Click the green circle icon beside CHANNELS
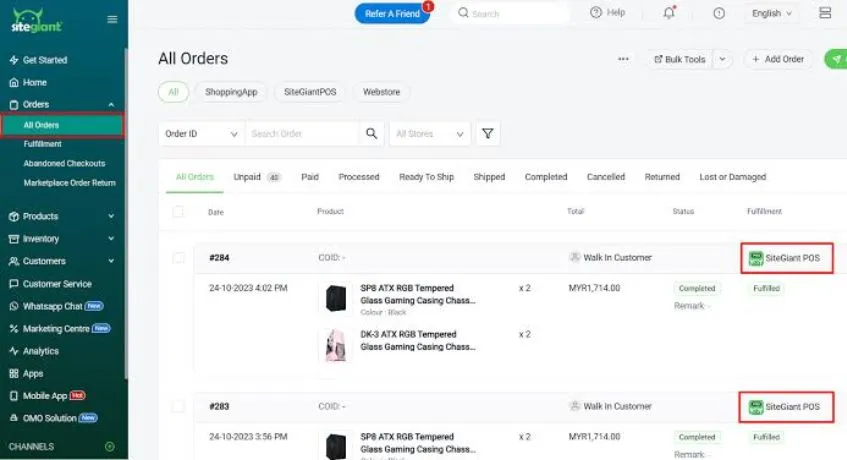 (110, 447)
